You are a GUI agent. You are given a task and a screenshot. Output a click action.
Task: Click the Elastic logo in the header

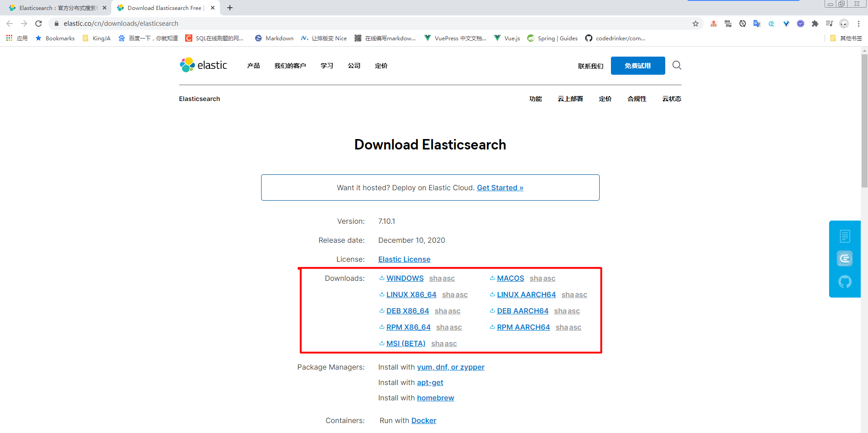(203, 65)
